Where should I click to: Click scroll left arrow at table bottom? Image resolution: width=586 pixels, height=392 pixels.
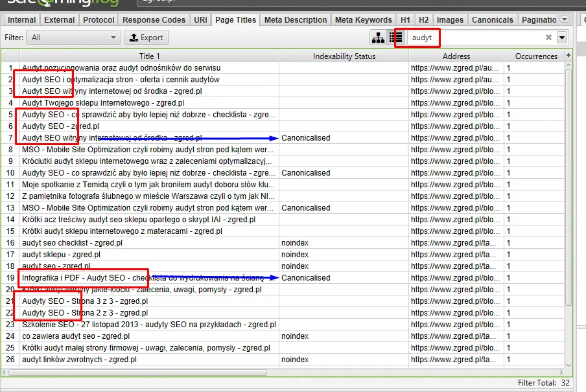point(4,372)
